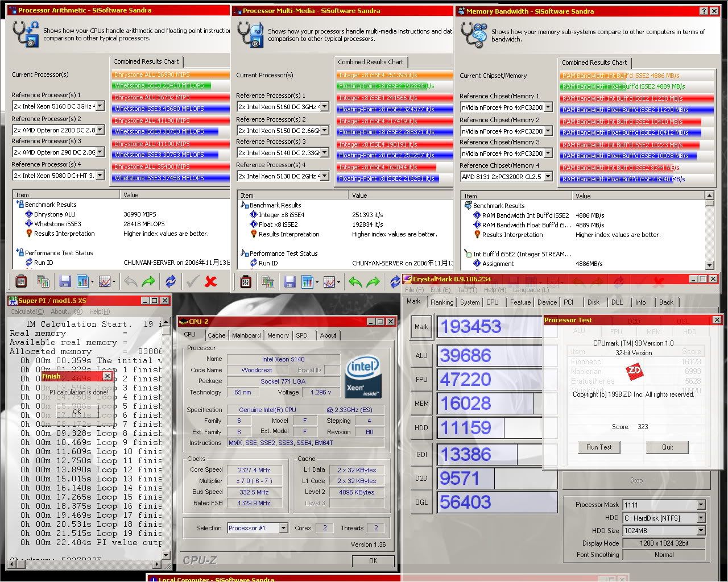The image size is (728, 582).
Task: Open the Intel Xeon 5080 reference processor dropdown
Action: [x=100, y=176]
